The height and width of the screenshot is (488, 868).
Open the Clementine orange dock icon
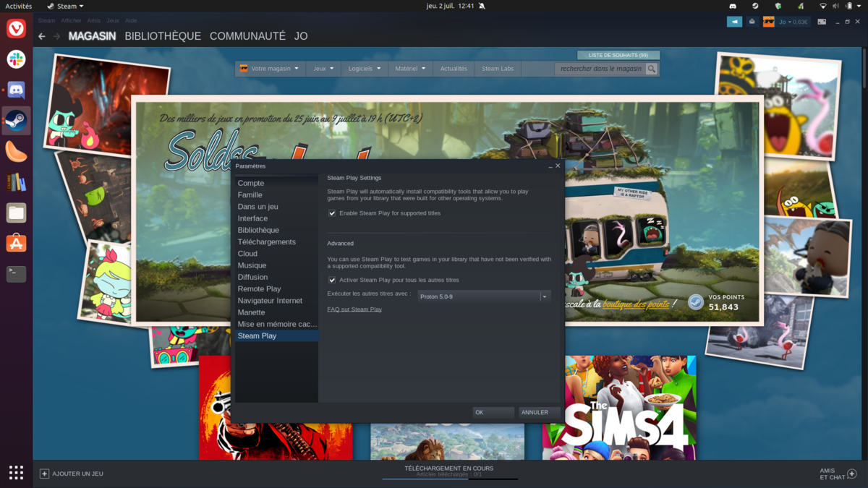[x=16, y=152]
